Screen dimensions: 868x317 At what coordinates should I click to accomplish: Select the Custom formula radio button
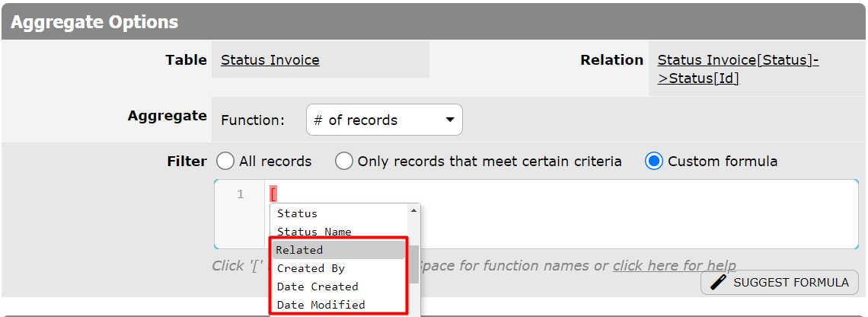[654, 162]
